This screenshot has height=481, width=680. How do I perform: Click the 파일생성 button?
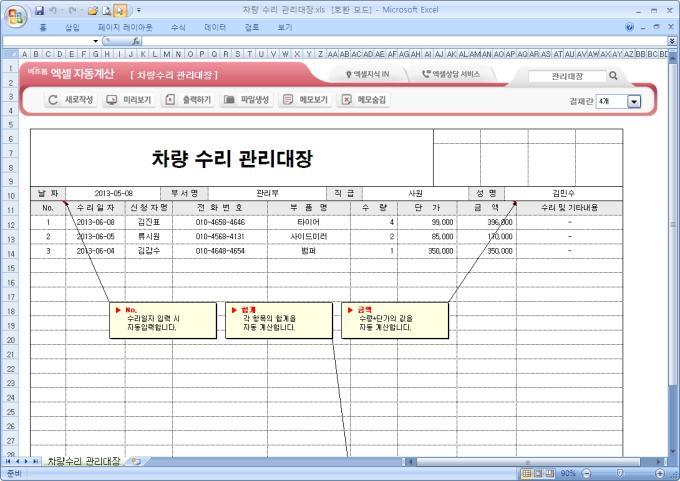point(246,100)
